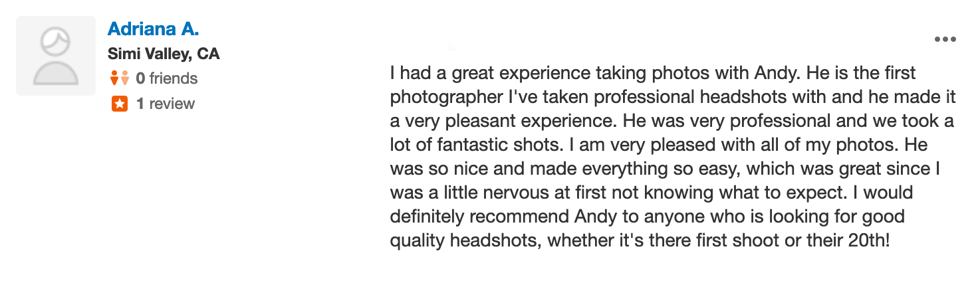Click the "1 review" label
The width and height of the screenshot is (980, 287).
click(x=166, y=104)
